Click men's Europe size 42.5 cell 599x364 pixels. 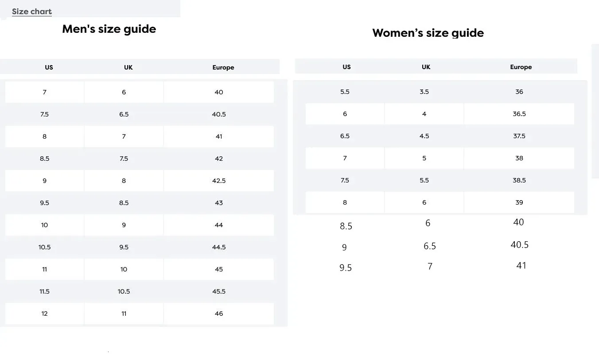(x=219, y=181)
